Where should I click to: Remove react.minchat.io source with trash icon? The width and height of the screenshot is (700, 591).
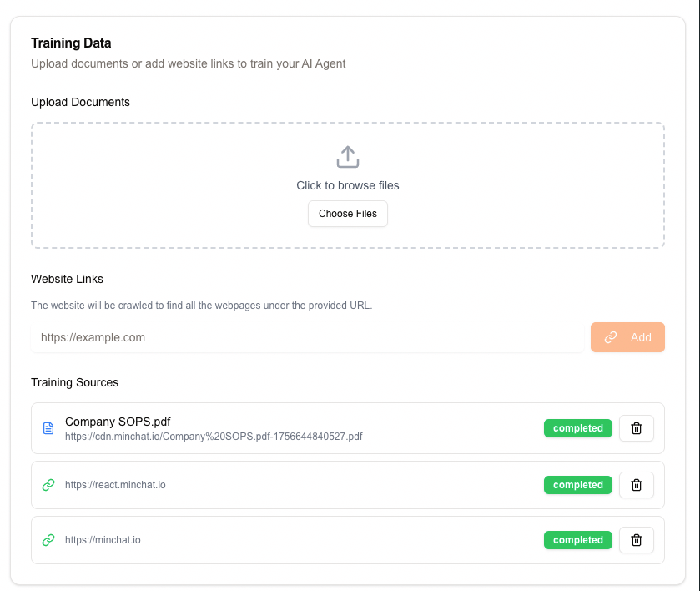point(637,485)
